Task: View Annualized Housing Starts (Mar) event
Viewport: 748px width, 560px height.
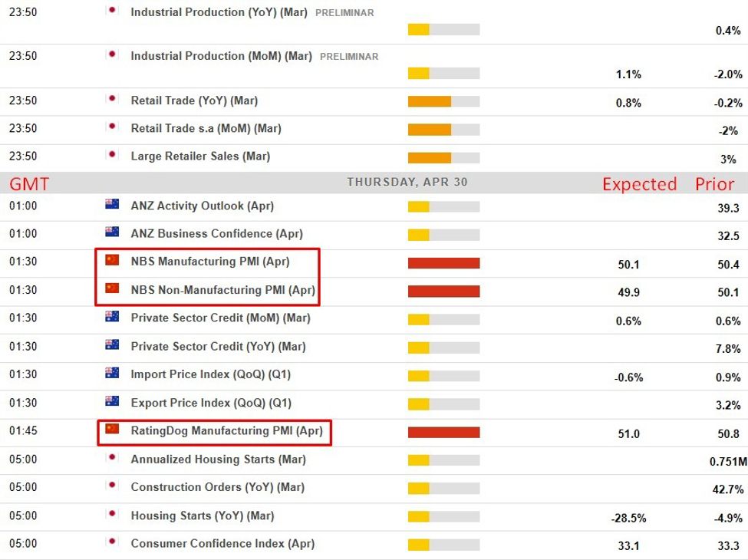Action: tap(218, 460)
